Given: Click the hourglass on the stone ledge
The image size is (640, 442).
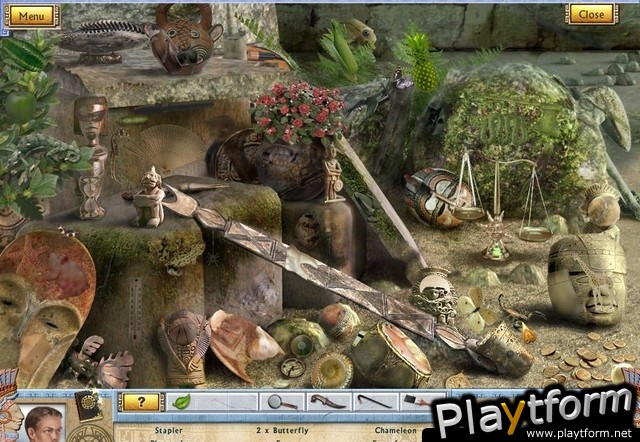Looking at the screenshot, I should coord(91,197).
